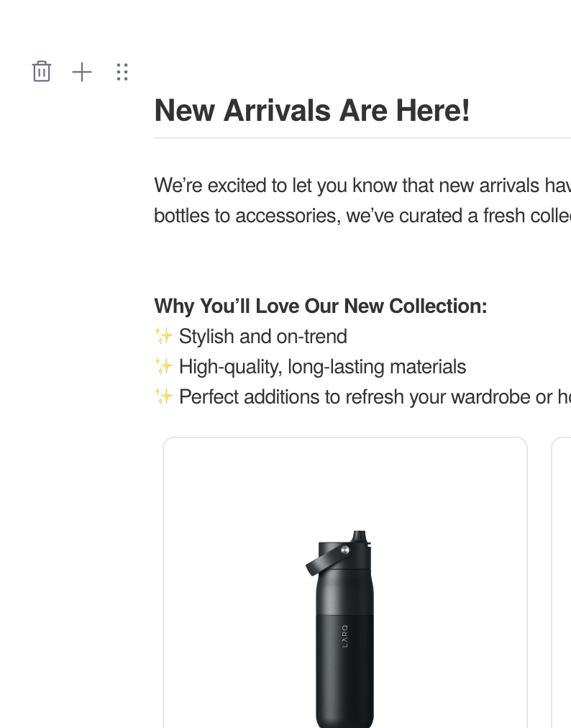Click the LARQ water bottle image
This screenshot has width=571, height=728.
[345, 633]
